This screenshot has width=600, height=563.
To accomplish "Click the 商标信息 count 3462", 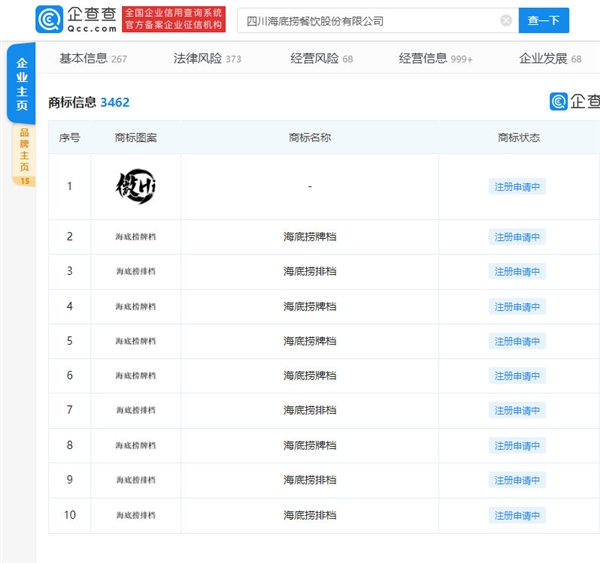I will pyautogui.click(x=115, y=102).
